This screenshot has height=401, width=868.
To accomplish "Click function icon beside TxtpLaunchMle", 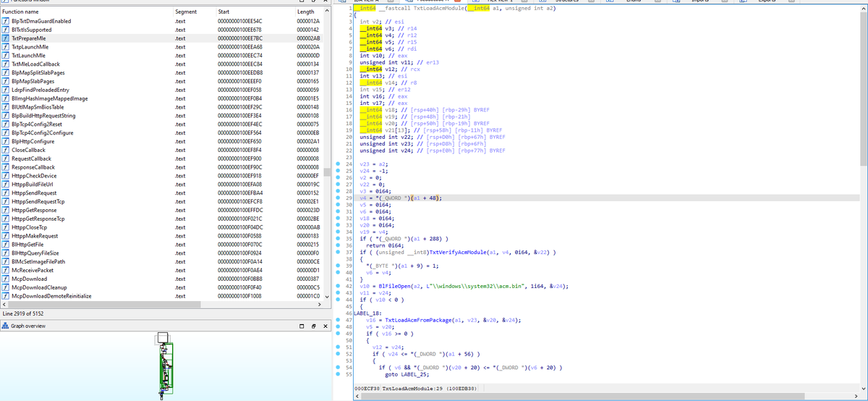I will [6, 46].
